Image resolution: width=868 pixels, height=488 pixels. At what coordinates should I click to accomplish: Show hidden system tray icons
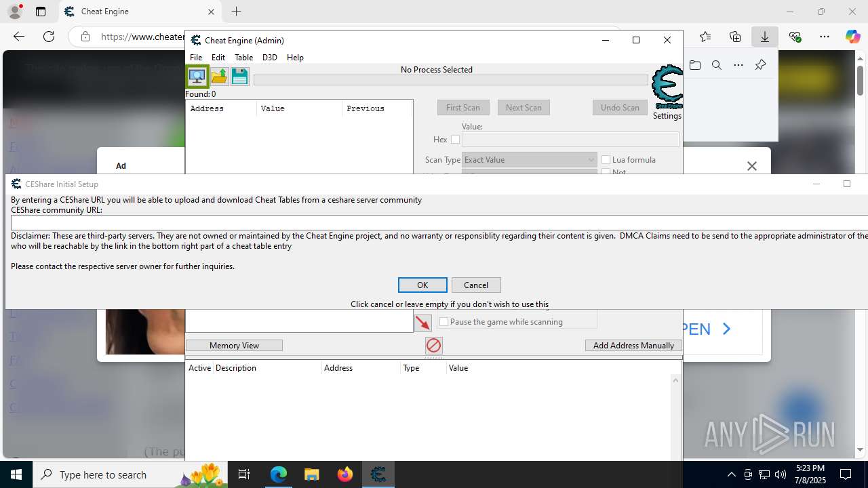click(x=731, y=474)
